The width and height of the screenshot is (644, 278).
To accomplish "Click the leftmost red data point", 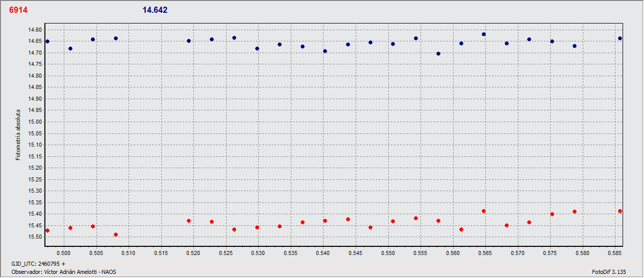I will point(47,230).
